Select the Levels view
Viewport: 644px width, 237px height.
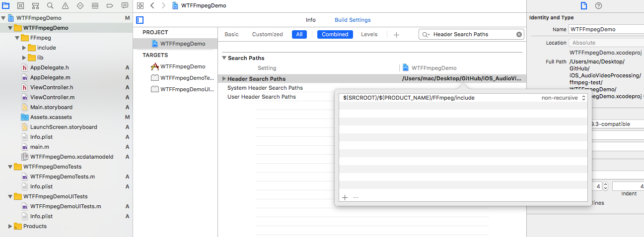pos(369,34)
